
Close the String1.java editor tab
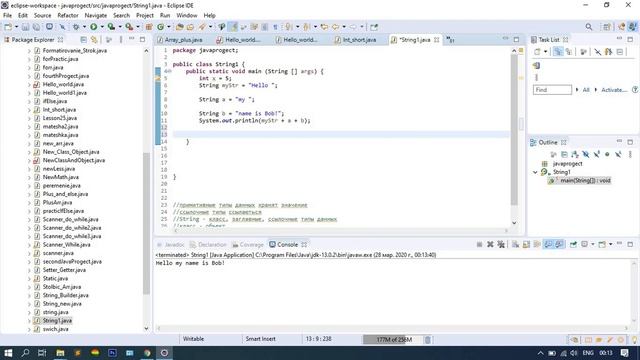coord(437,40)
